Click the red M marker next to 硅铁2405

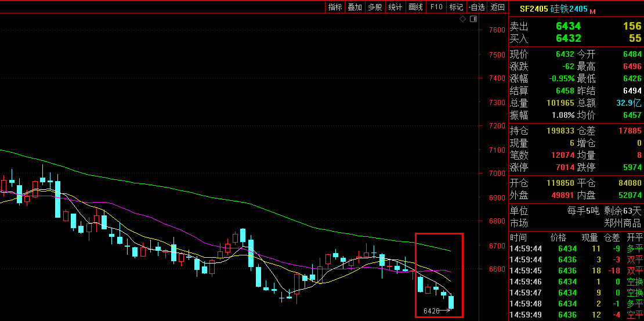[x=593, y=11]
